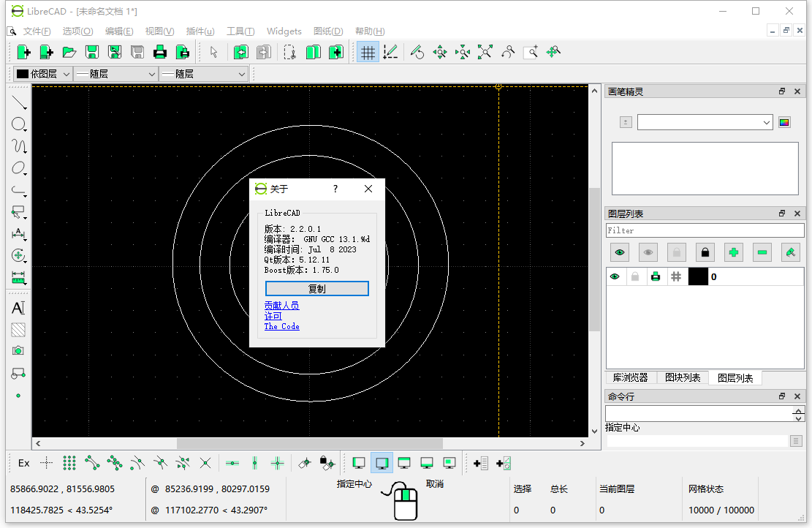Activate zoom panning tool
Viewport: 812px width, 528px height.
coord(553,53)
